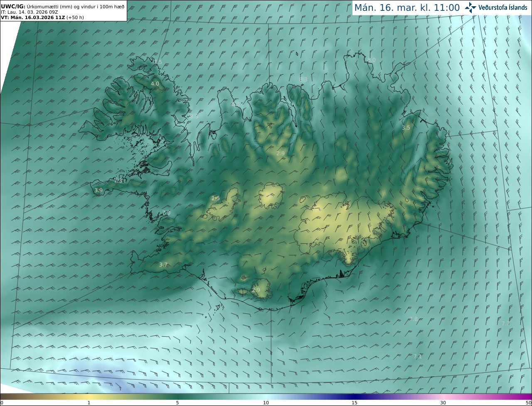Click the 8.0 value label in the northeast

[372, 60]
